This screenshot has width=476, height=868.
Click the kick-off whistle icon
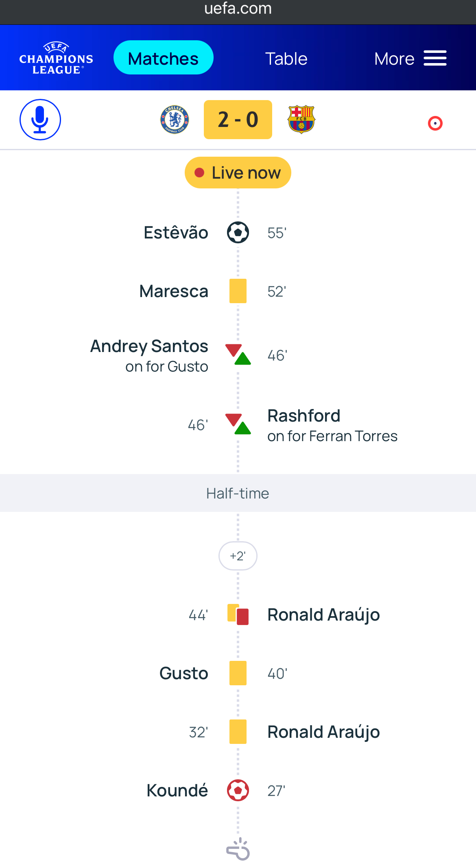pos(238,849)
